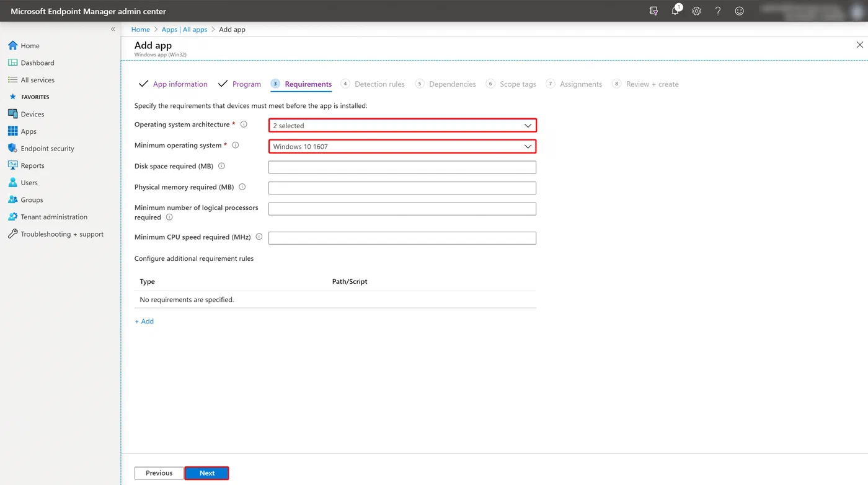Open the settings gear in header
This screenshot has height=485, width=868.
click(696, 11)
